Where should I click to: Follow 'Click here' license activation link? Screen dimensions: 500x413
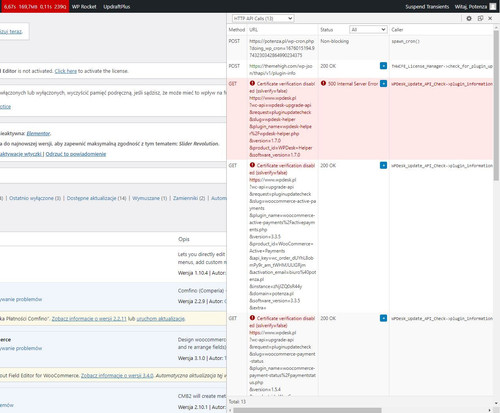[x=66, y=71]
